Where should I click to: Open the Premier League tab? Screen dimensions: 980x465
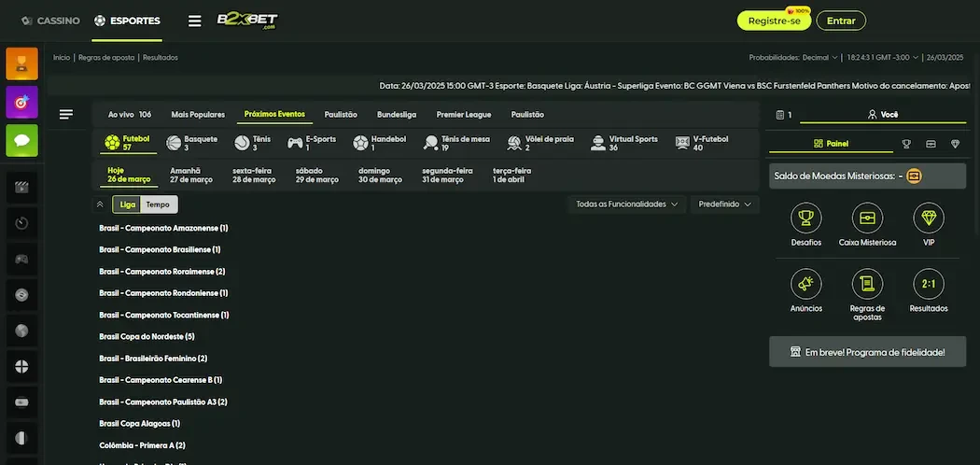[464, 115]
